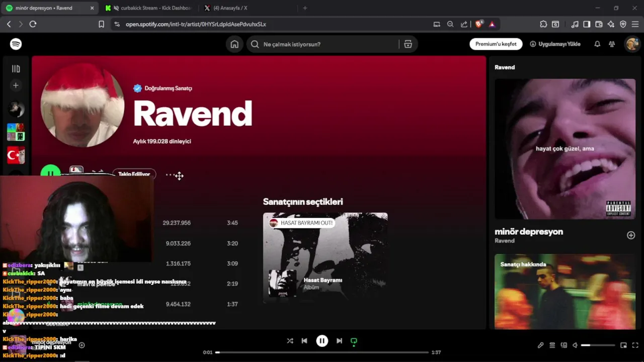Adjust the volume slider
Viewport: 644px width, 362px height.
coord(598,345)
